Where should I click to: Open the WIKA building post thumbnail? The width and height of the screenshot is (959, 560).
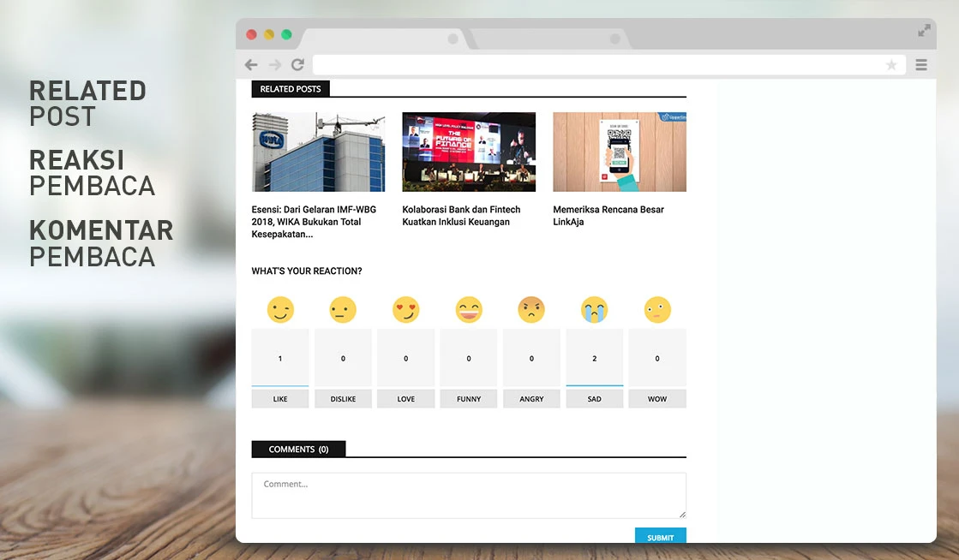click(319, 152)
